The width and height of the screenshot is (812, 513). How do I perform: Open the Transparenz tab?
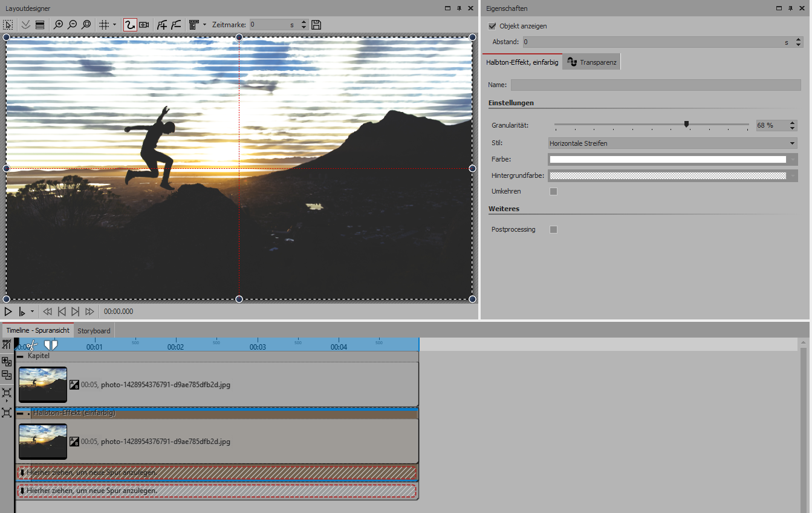591,62
